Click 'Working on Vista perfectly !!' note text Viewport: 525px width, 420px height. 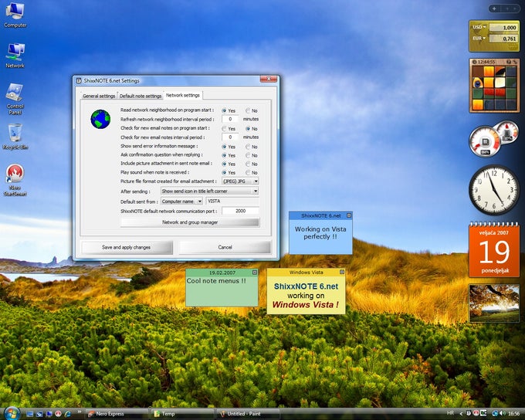pos(320,232)
